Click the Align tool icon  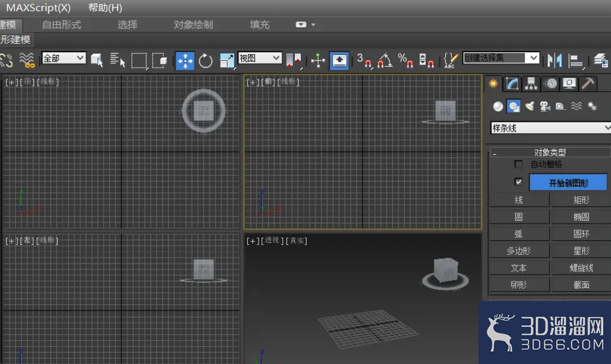click(575, 61)
